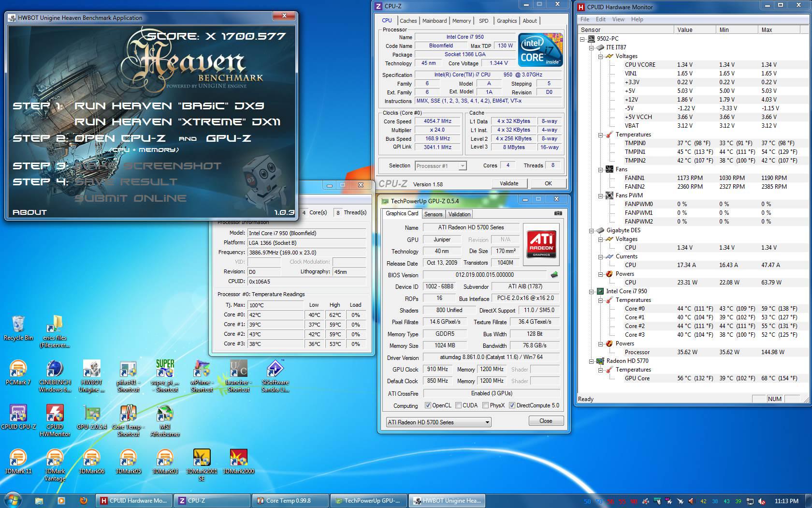Open Windows Start button
The width and height of the screenshot is (812, 508).
click(x=13, y=500)
